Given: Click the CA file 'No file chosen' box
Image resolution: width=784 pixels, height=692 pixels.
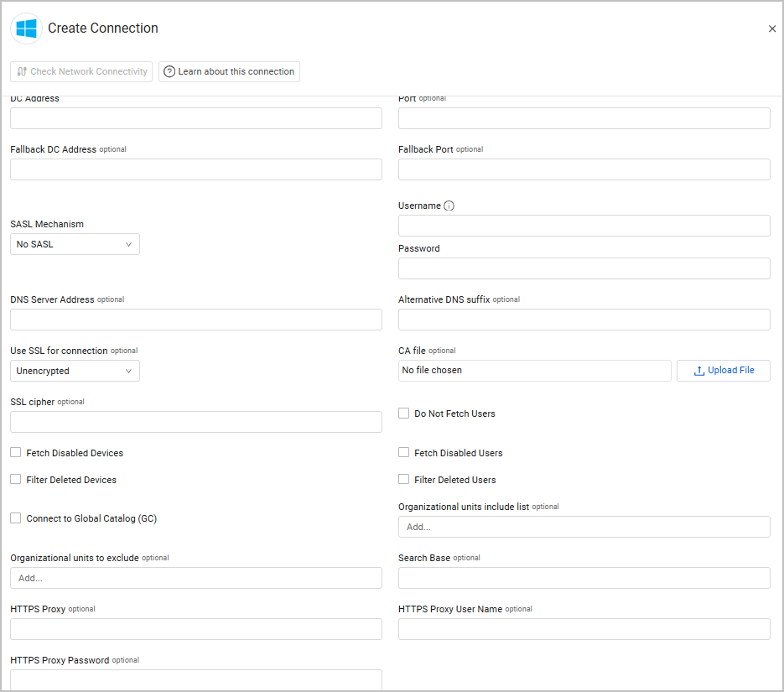Looking at the screenshot, I should [x=535, y=371].
